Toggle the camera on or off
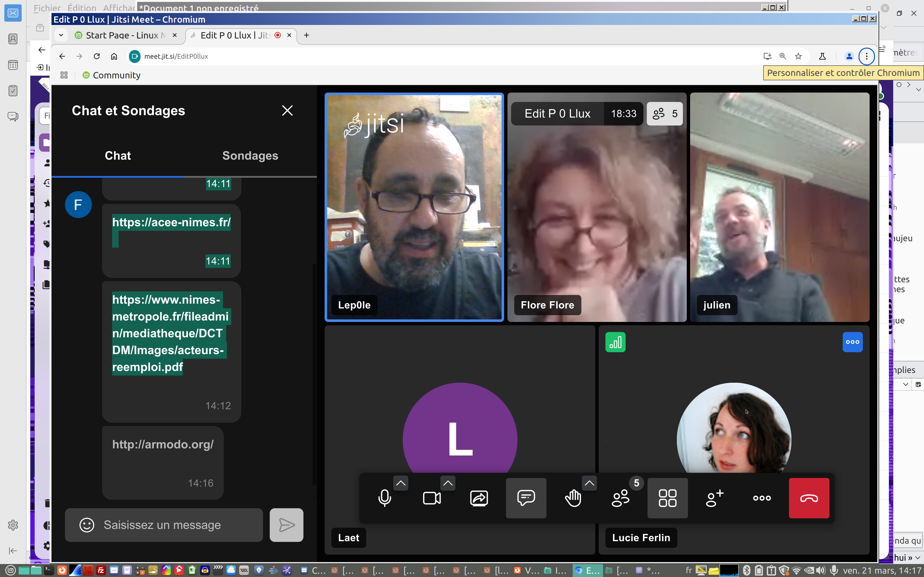924x577 pixels. click(x=431, y=498)
